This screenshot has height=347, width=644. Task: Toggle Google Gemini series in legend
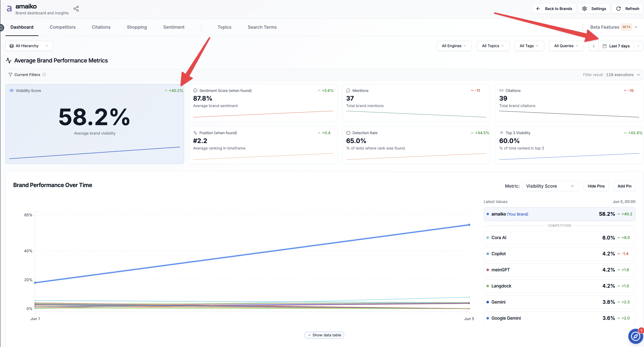[x=559, y=318]
